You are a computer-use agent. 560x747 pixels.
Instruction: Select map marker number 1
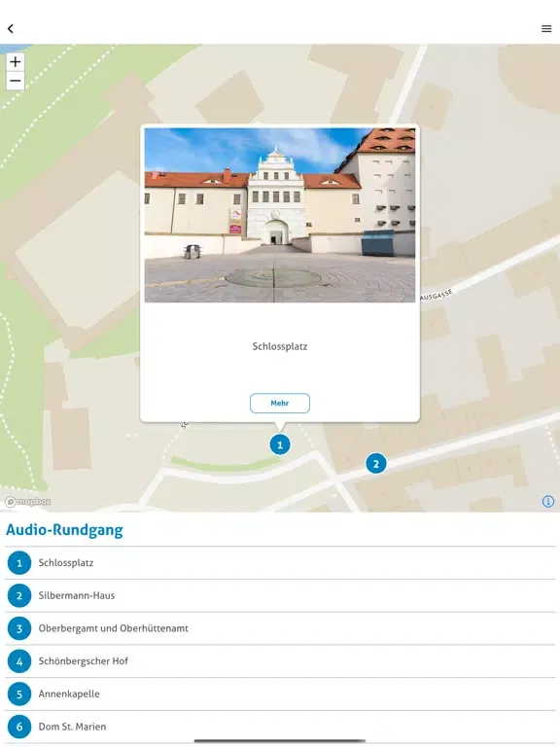click(280, 445)
